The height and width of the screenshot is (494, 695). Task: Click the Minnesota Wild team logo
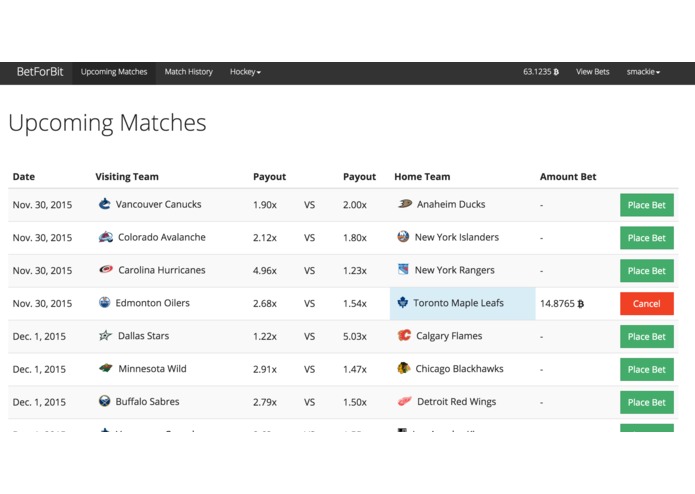click(106, 368)
